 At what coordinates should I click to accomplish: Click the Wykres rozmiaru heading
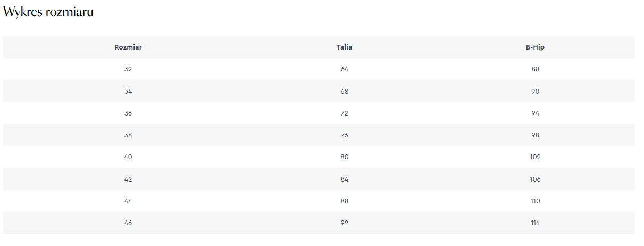click(48, 12)
